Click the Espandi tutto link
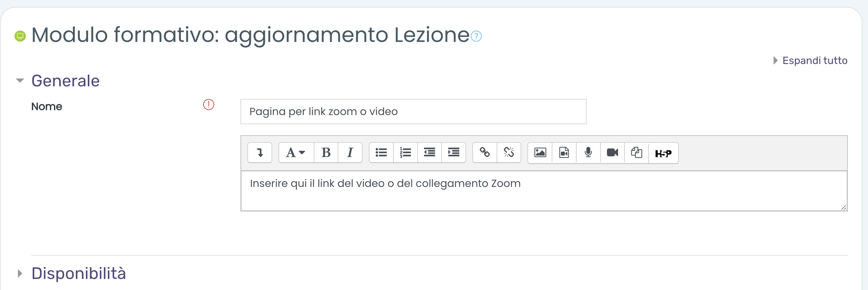The image size is (868, 290). tap(814, 61)
